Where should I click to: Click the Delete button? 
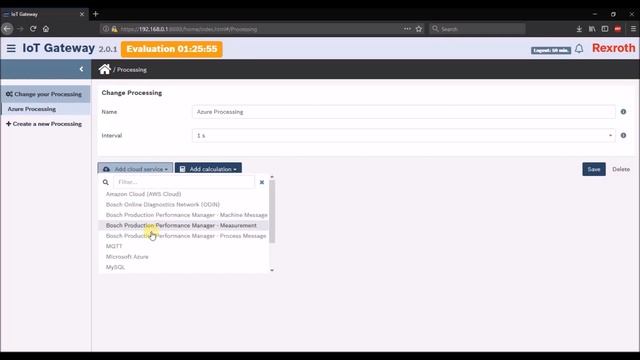[x=621, y=169]
